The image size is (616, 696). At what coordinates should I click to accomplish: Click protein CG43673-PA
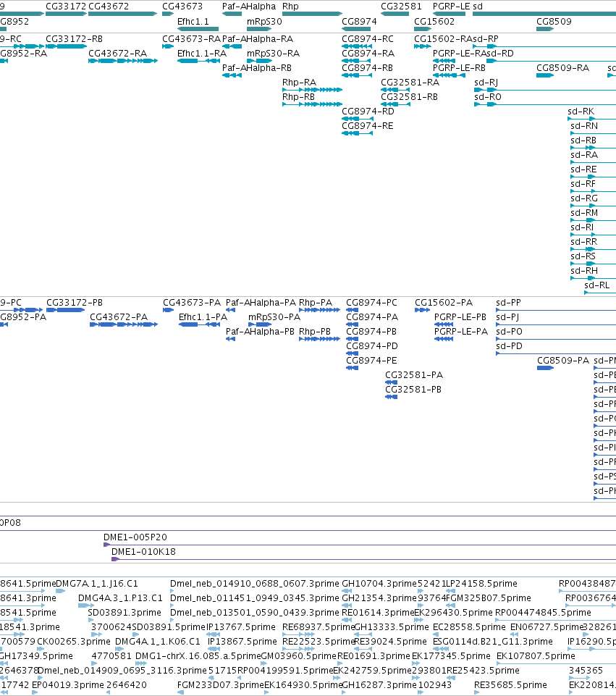point(192,303)
